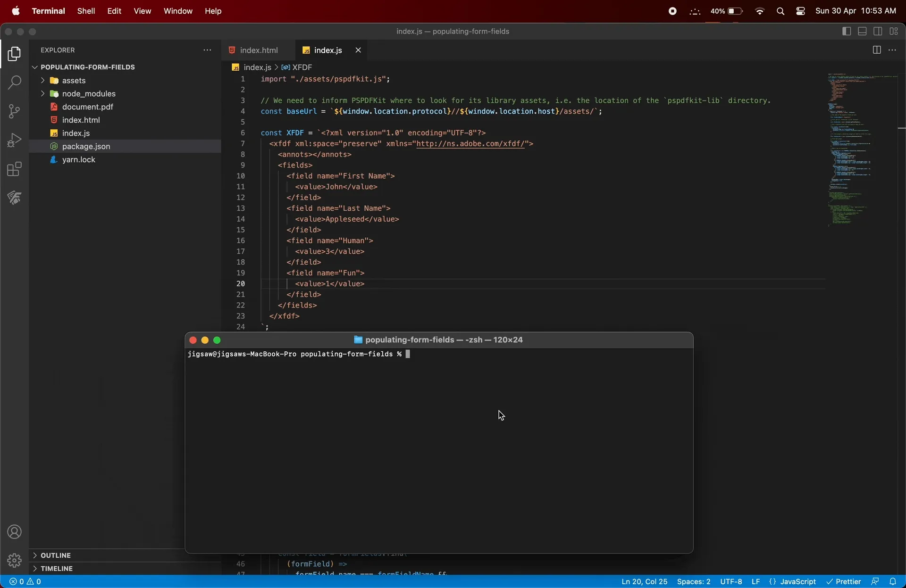Open the Extensions view
The image size is (906, 588).
click(x=15, y=169)
